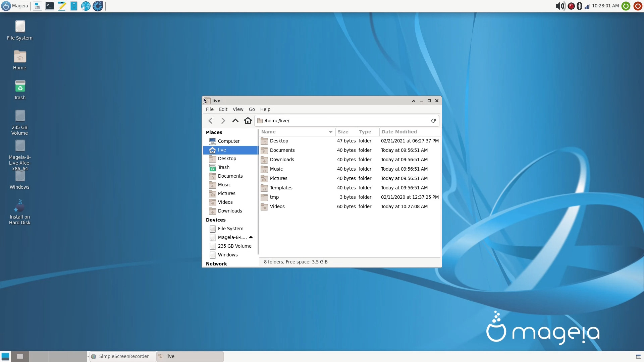Open the Bluetooth tray icon
The image size is (644, 362).
pos(579,6)
